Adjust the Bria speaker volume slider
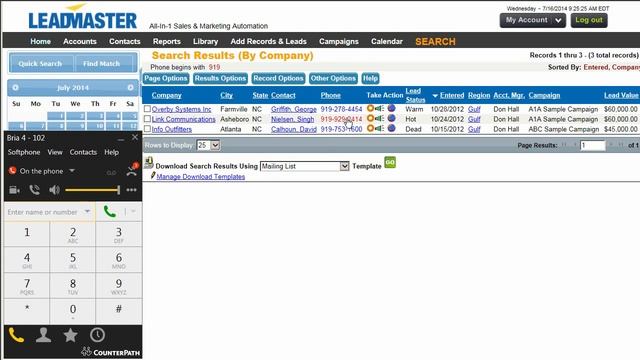 click(x=93, y=190)
